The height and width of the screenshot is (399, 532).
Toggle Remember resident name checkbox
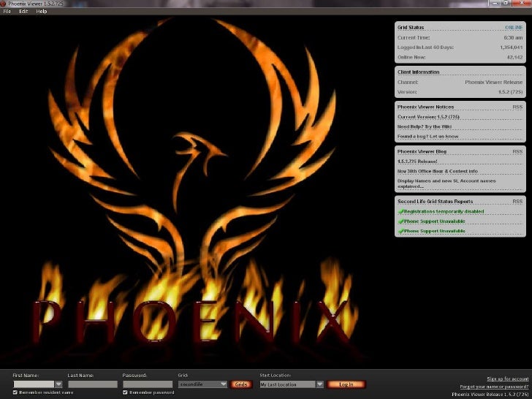(x=15, y=392)
